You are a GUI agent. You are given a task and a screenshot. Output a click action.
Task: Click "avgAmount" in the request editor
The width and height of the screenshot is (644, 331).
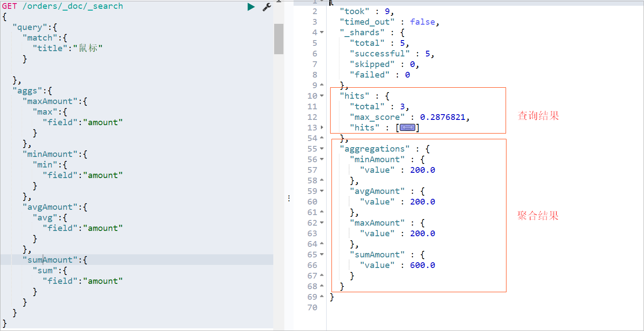point(50,207)
